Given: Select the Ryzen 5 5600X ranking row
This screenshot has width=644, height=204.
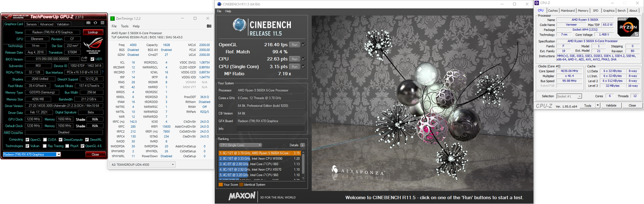Looking at the screenshot, I should pyautogui.click(x=260, y=153).
